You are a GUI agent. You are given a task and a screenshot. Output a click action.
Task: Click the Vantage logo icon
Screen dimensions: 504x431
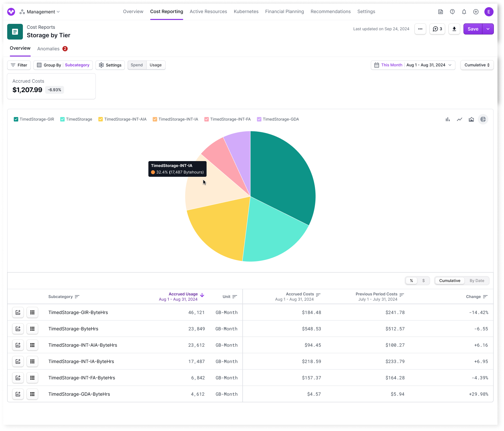pos(11,12)
